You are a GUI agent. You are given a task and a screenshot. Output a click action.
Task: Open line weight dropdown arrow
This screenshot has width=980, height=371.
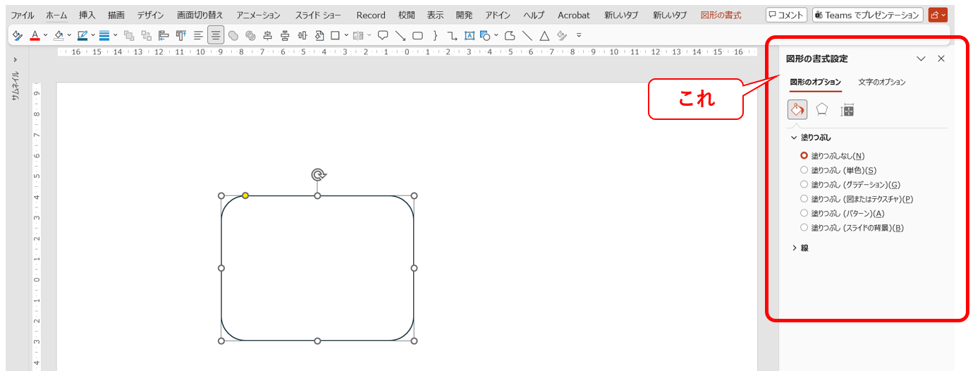(x=115, y=35)
